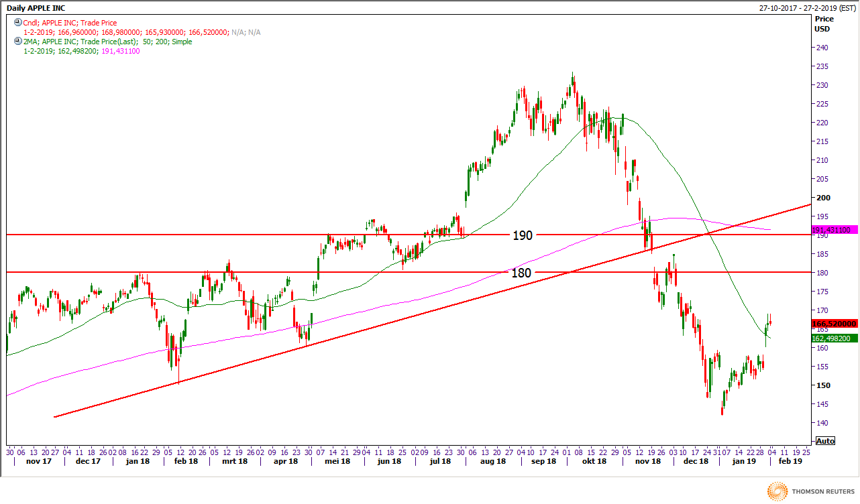This screenshot has width=860, height=504.
Task: Click the Auto scale button
Action: (824, 441)
